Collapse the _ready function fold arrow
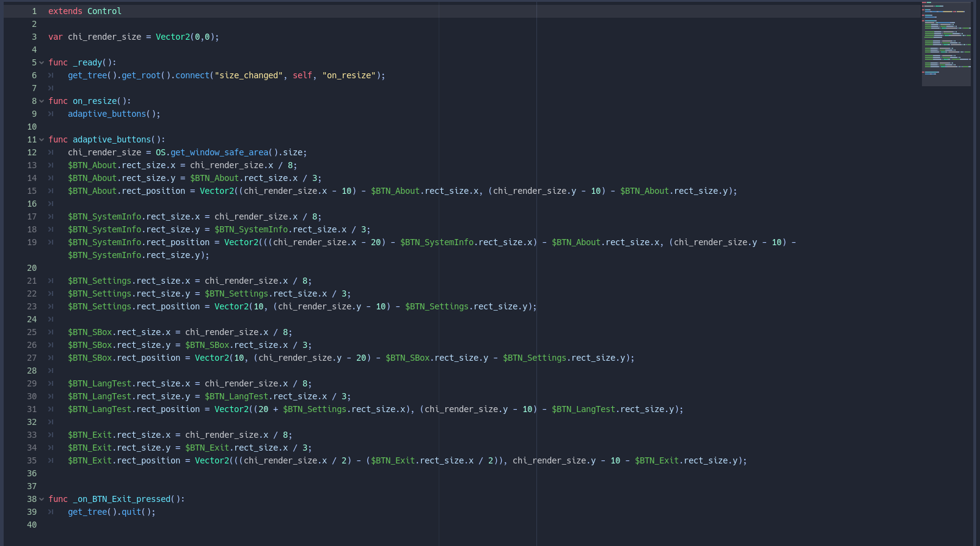This screenshot has width=980, height=546. [x=42, y=62]
